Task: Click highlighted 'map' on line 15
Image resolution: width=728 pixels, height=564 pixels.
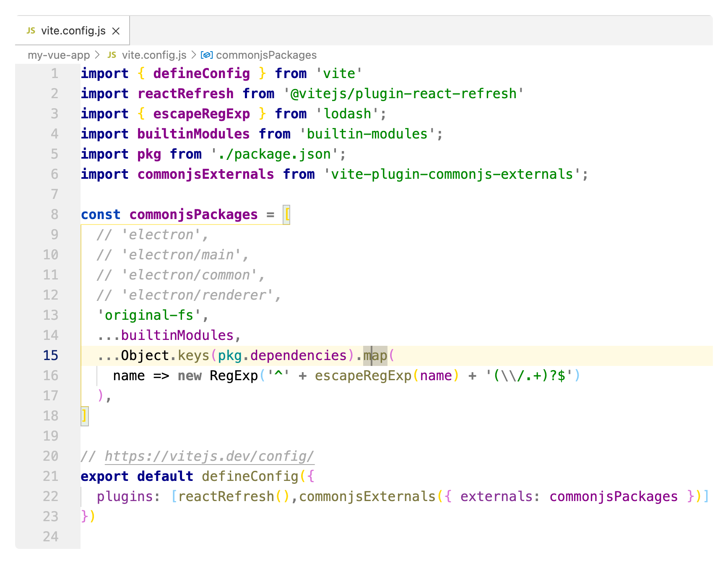Action: (375, 355)
